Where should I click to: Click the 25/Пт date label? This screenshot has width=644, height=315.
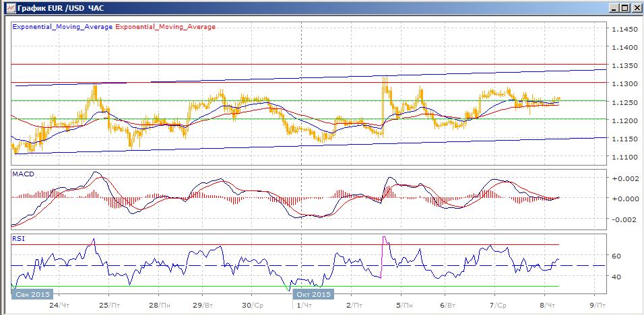tap(110, 306)
